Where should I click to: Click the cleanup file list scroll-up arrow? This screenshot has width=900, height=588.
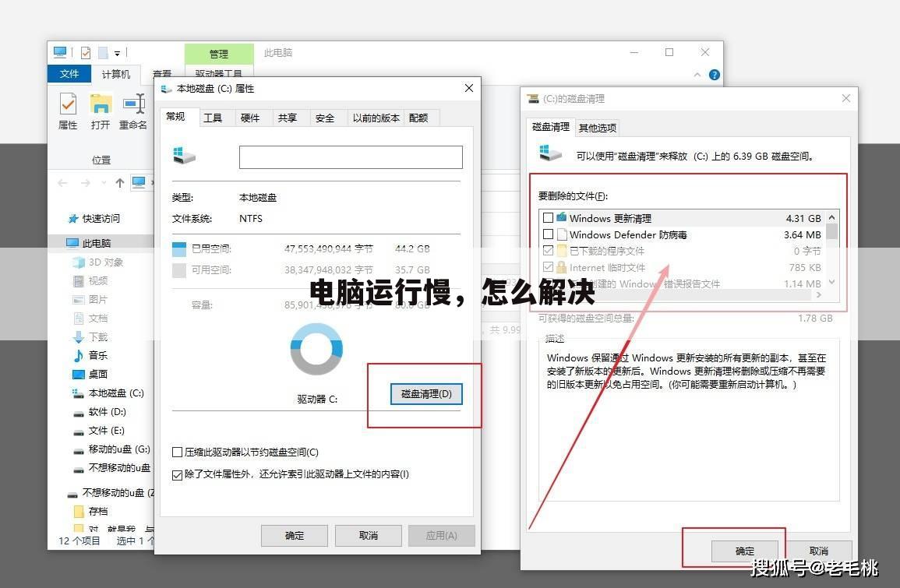click(831, 217)
